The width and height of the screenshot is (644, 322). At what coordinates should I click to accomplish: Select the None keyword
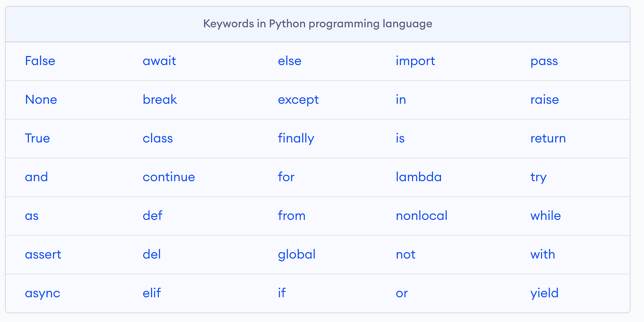tap(41, 100)
